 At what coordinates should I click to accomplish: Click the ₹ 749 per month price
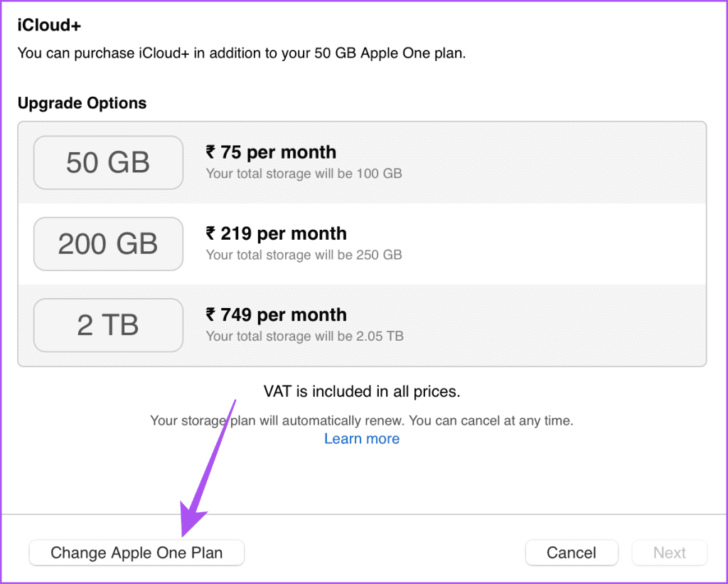coord(277,315)
